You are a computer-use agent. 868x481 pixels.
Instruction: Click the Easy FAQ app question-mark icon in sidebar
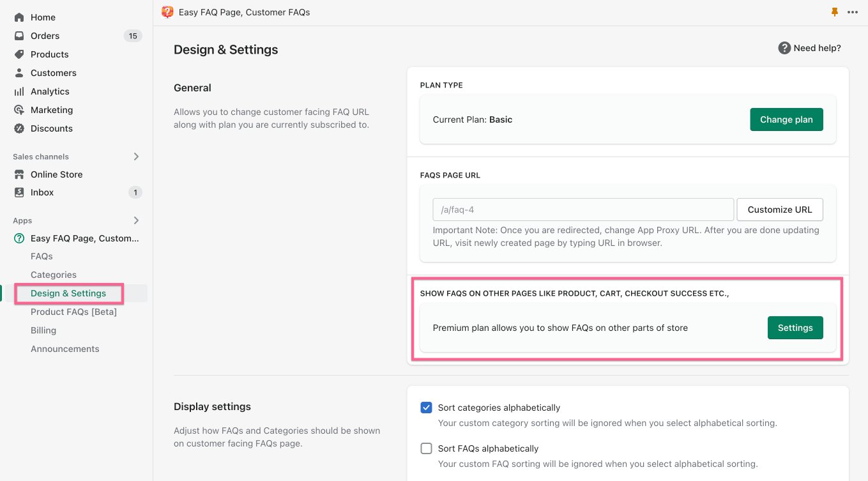(x=19, y=238)
